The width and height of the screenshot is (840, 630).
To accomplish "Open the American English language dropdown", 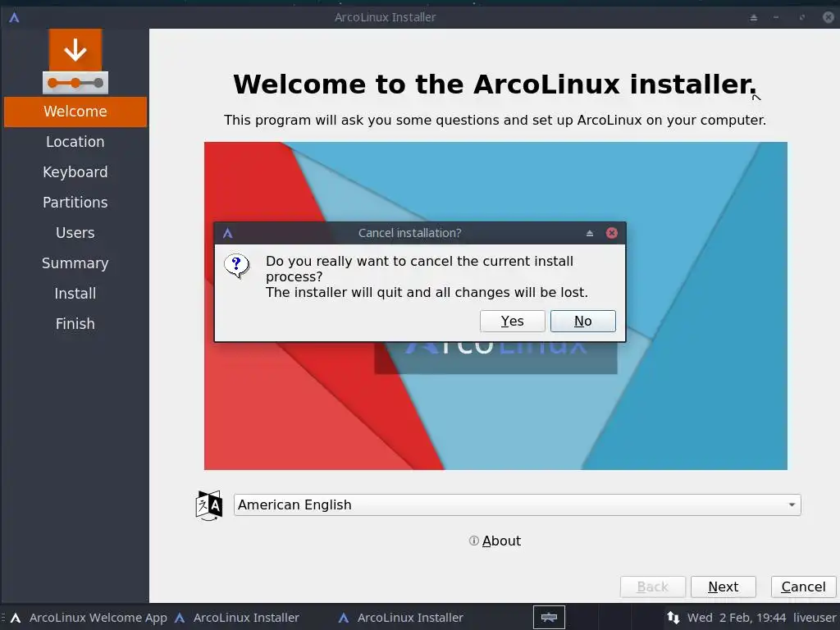I will tap(517, 505).
